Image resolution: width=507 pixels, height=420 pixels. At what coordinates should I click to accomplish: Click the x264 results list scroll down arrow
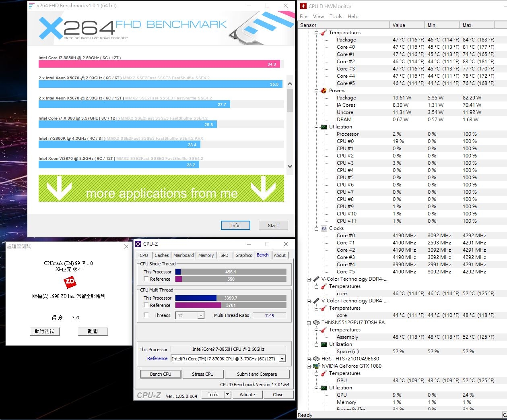click(x=290, y=166)
